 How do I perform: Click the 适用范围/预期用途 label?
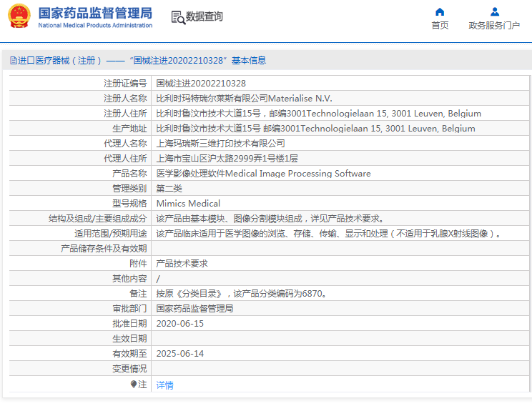[111, 233]
